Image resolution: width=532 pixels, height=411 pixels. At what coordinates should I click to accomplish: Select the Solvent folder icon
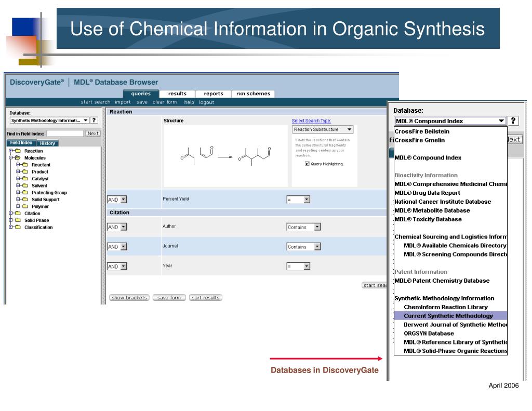[x=25, y=185]
